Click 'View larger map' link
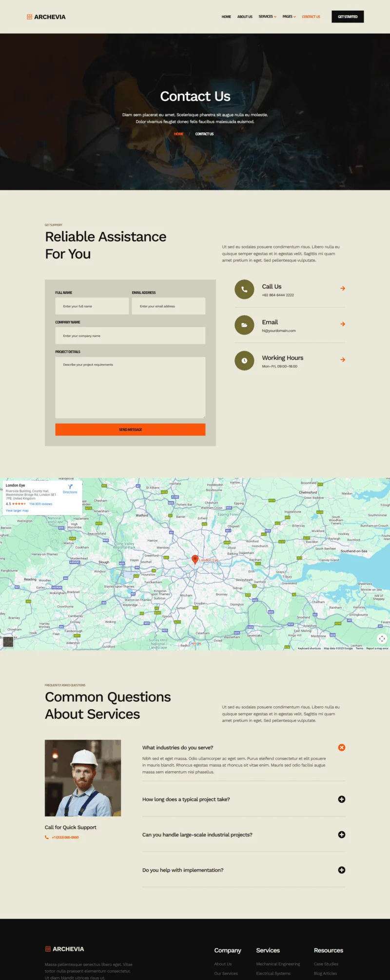The height and width of the screenshot is (980, 390). point(17,510)
